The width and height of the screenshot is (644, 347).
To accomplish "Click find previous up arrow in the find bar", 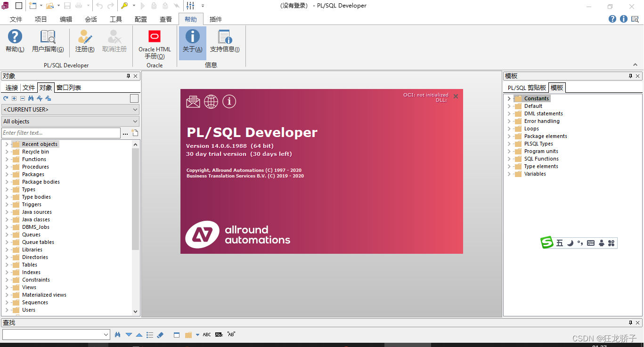I will pos(139,335).
